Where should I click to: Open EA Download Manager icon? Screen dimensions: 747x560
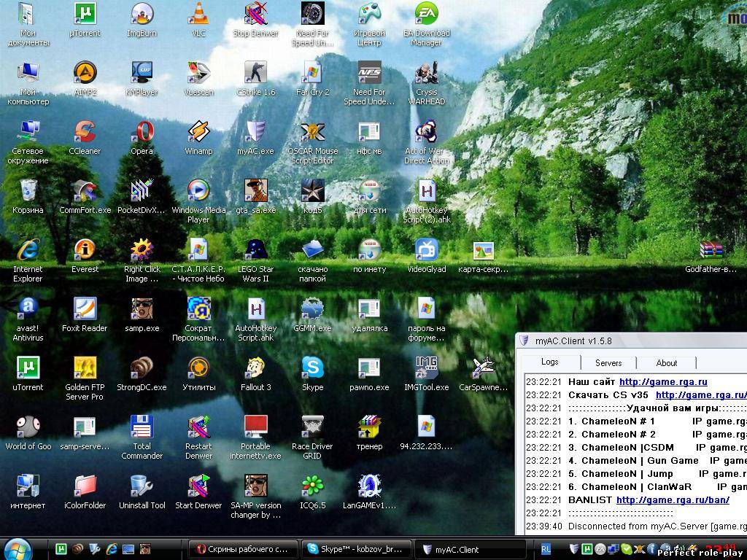tap(426, 24)
